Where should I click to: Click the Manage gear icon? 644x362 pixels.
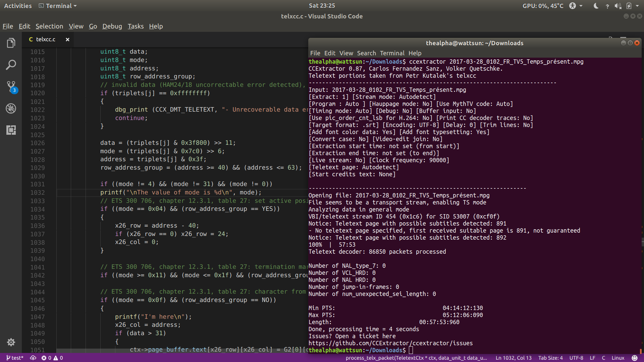point(11,342)
